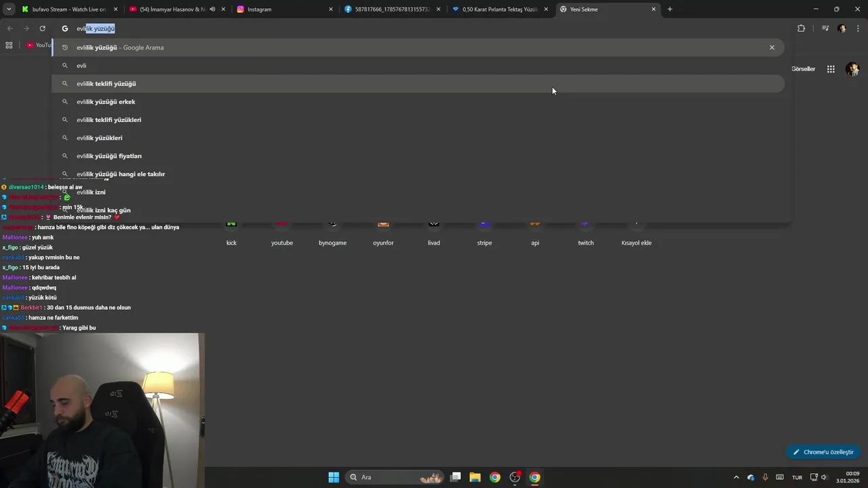The width and height of the screenshot is (868, 488).
Task: Close the 0,50 Karat Pırlanta tab
Action: 546,9
